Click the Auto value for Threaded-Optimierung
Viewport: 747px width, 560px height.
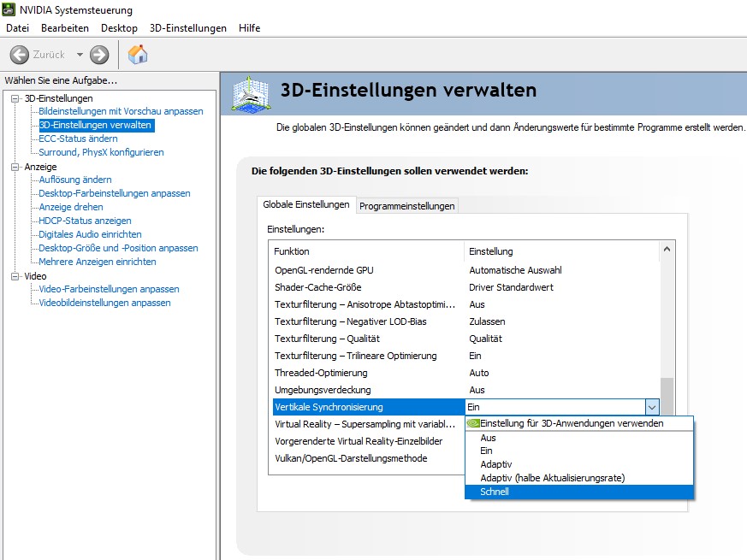pos(479,374)
